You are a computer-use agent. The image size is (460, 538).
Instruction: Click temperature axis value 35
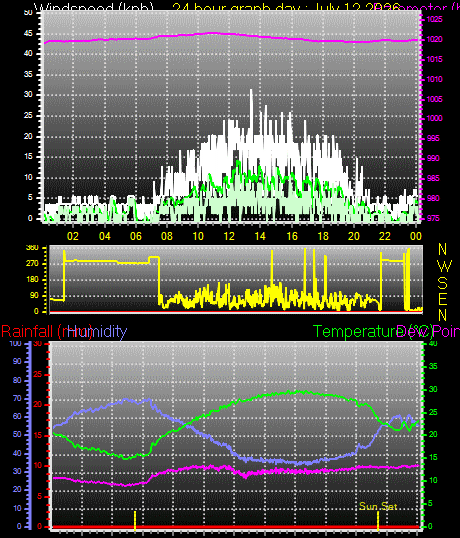coord(433,366)
